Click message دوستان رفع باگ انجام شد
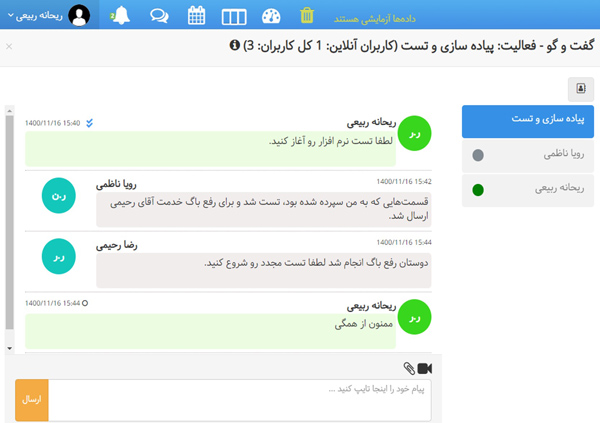 pyautogui.click(x=264, y=270)
